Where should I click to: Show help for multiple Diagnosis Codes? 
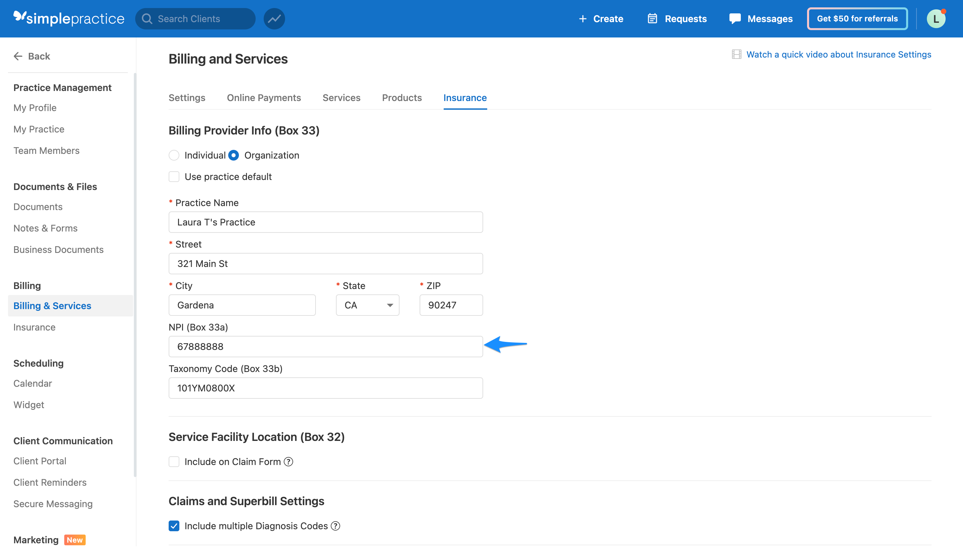pyautogui.click(x=335, y=526)
